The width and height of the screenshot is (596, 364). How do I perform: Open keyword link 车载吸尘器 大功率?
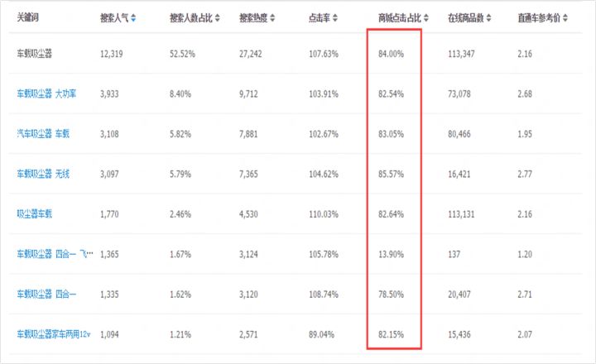[x=46, y=93]
